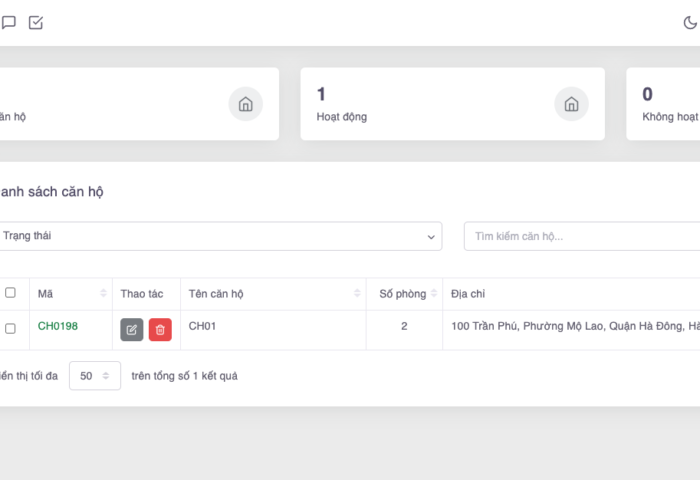Sort by Mã column arrows

pyautogui.click(x=103, y=294)
